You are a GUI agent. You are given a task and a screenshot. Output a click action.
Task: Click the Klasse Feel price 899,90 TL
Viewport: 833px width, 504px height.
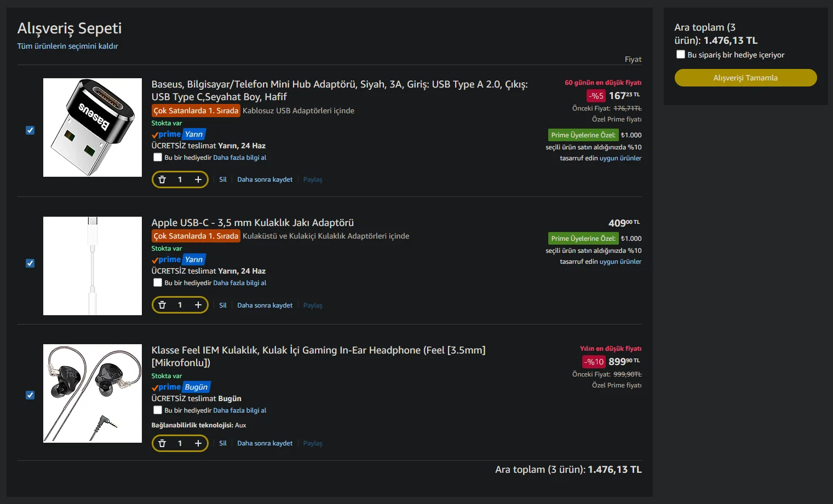[624, 362]
